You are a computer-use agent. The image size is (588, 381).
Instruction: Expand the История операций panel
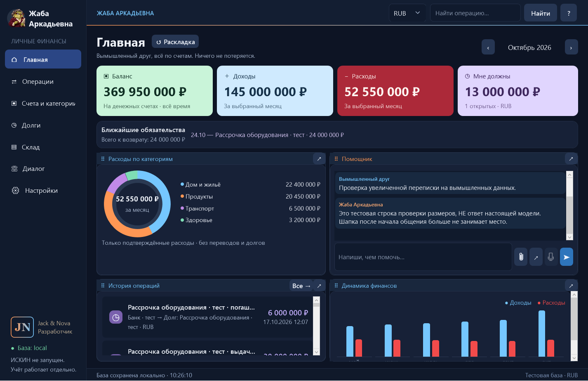(319, 286)
